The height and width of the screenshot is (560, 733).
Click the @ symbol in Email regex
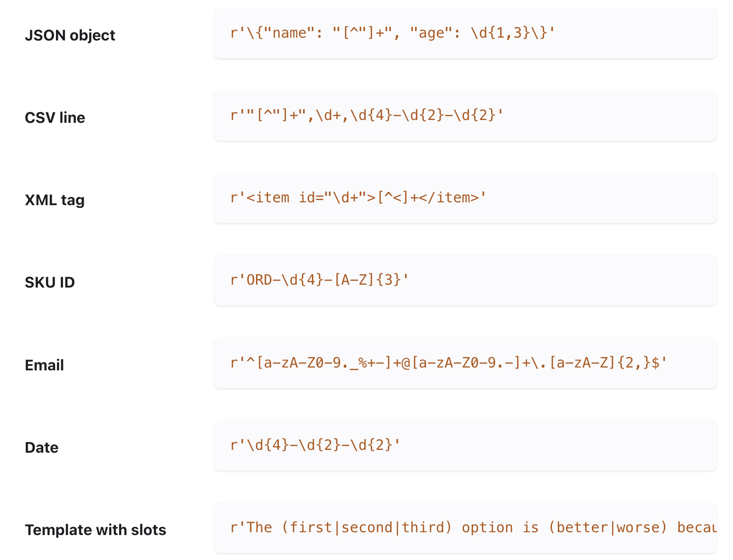[406, 363]
